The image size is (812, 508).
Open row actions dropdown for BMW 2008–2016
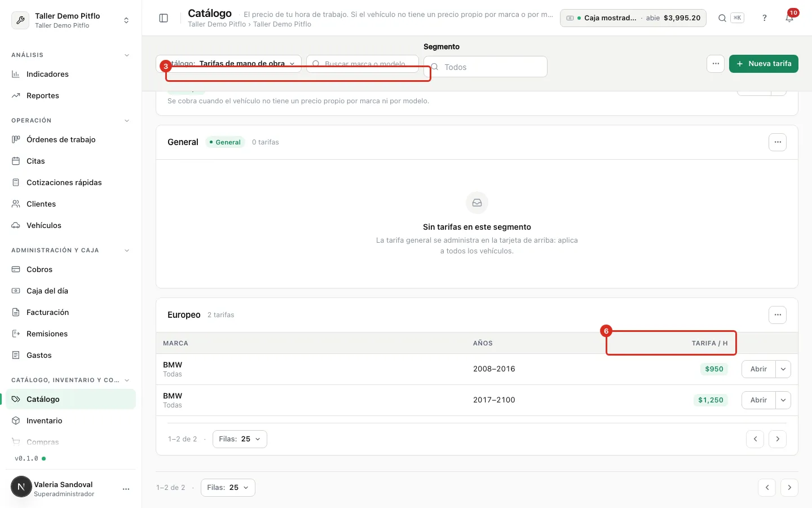coord(783,369)
